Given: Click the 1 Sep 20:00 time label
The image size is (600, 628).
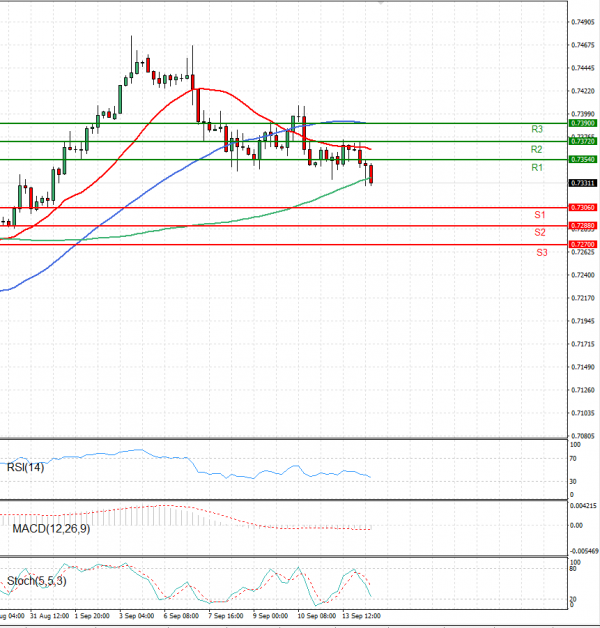Looking at the screenshot, I should coord(92,616).
